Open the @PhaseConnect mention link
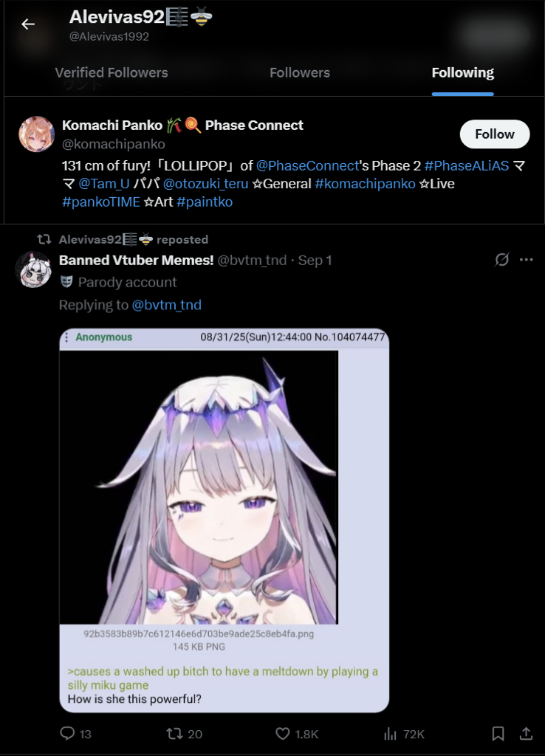Viewport: 545px width, 756px height. point(308,166)
